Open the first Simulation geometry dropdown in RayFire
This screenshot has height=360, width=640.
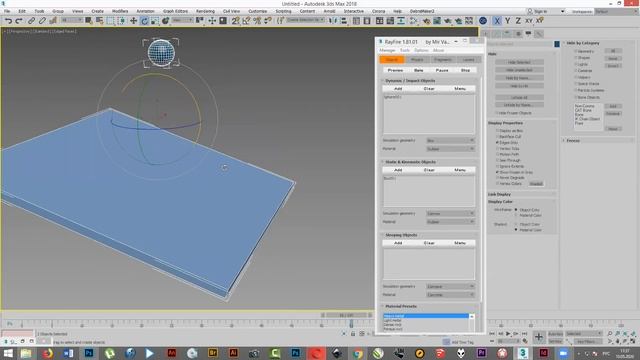(x=450, y=140)
